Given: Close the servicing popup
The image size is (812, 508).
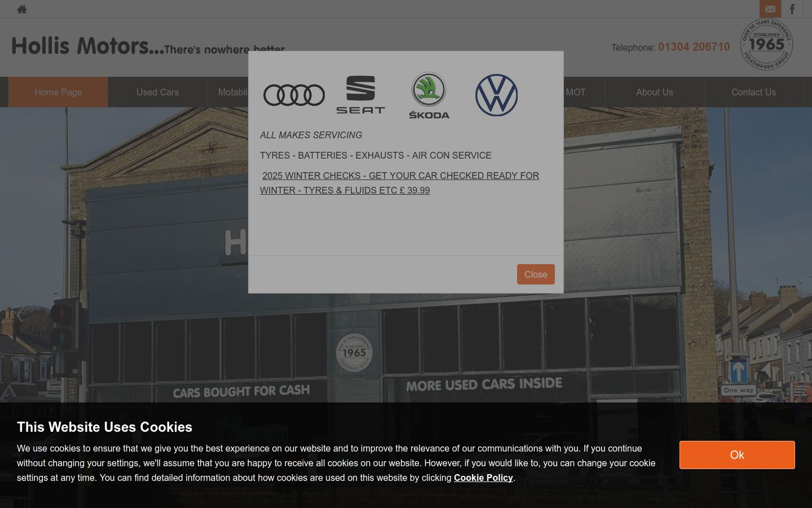Looking at the screenshot, I should 536,274.
